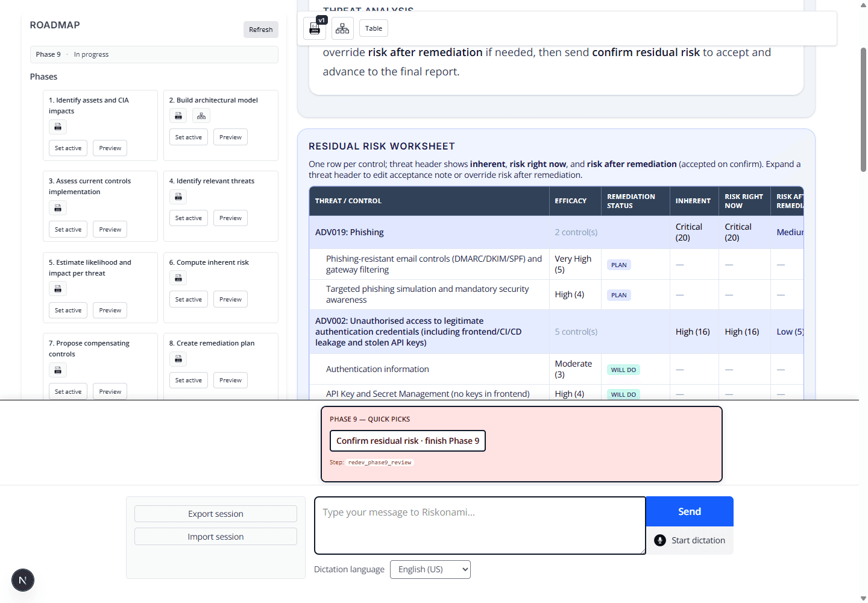Preview phase 1 Identify assets and CIA impacts
868x603 pixels.
coord(110,148)
